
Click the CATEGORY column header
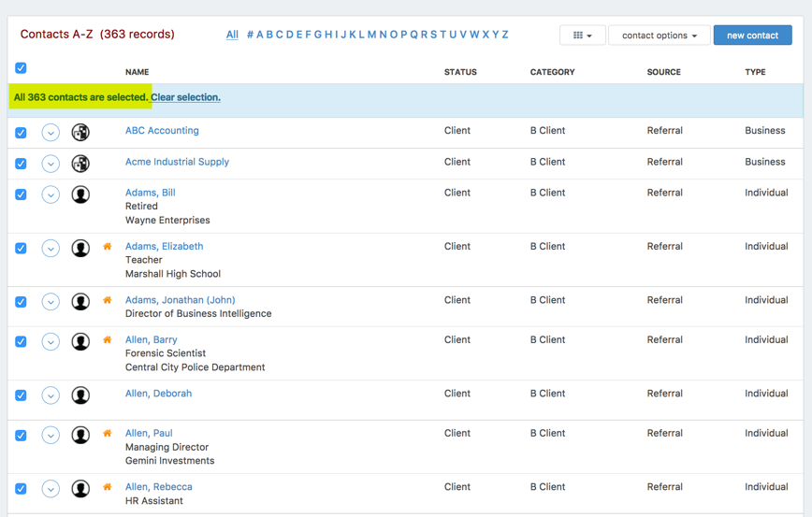click(553, 72)
